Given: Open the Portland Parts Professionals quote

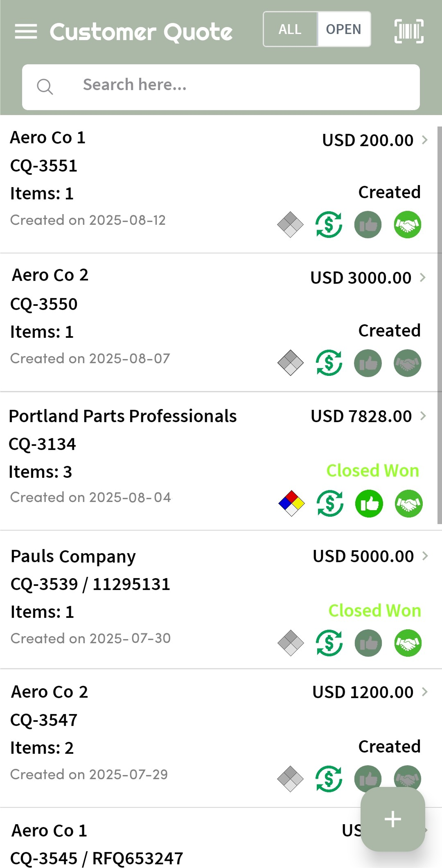Looking at the screenshot, I should 123,416.
